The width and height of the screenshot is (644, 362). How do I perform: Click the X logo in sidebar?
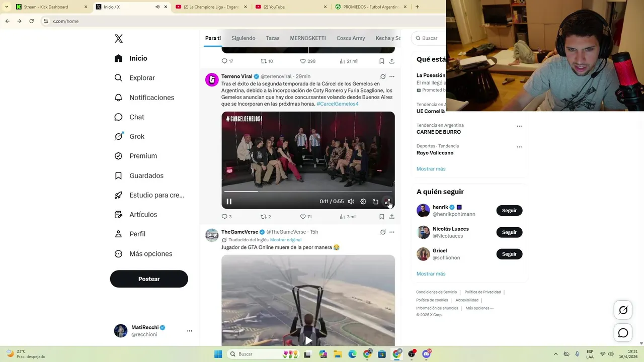[x=119, y=39]
